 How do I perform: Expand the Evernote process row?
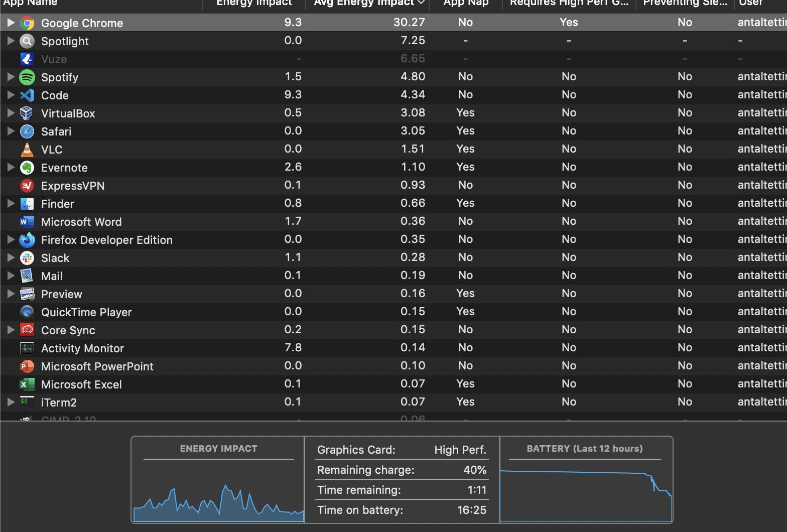[x=11, y=167]
